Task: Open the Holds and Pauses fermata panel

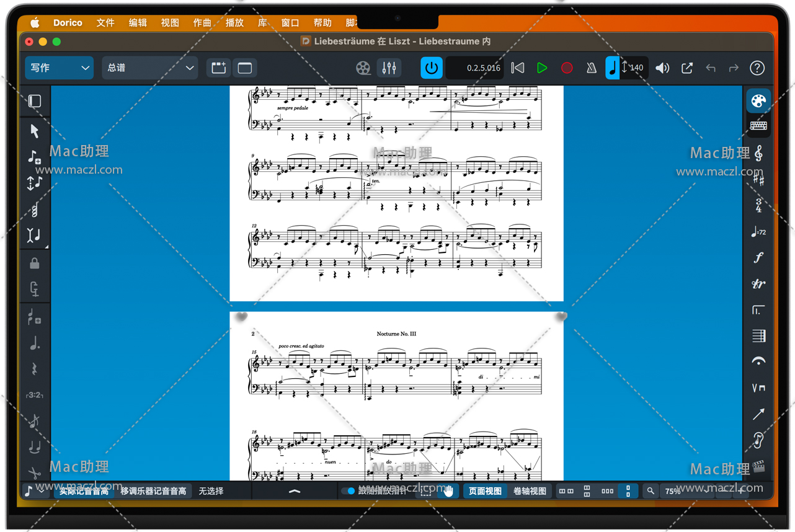Action: coord(758,361)
